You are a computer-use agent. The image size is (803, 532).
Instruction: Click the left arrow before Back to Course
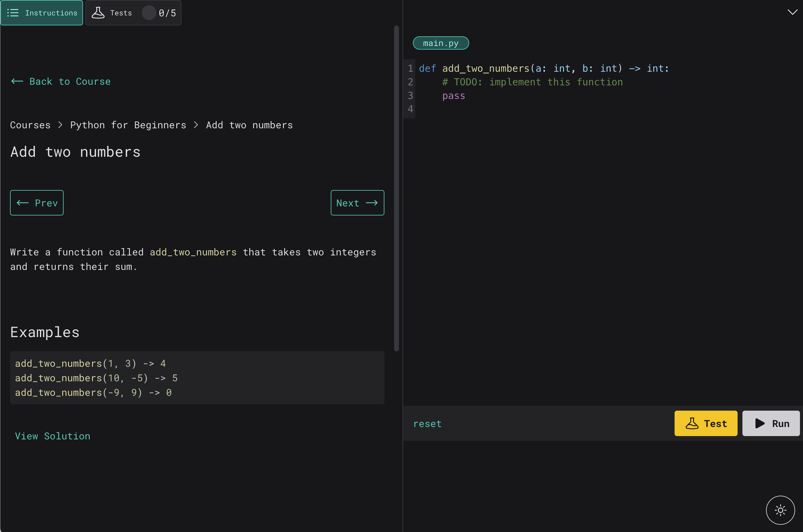tap(17, 81)
